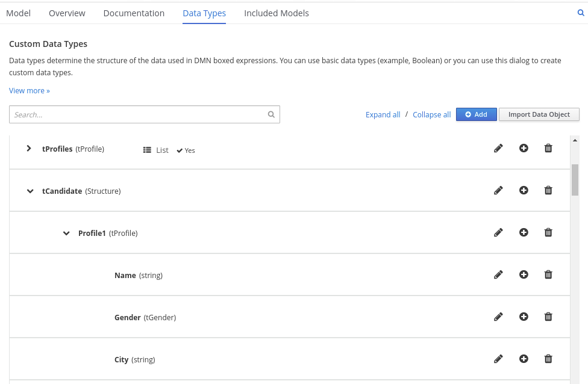This screenshot has height=384, width=588.
Task: Focus the data type Search field
Action: (x=145, y=114)
